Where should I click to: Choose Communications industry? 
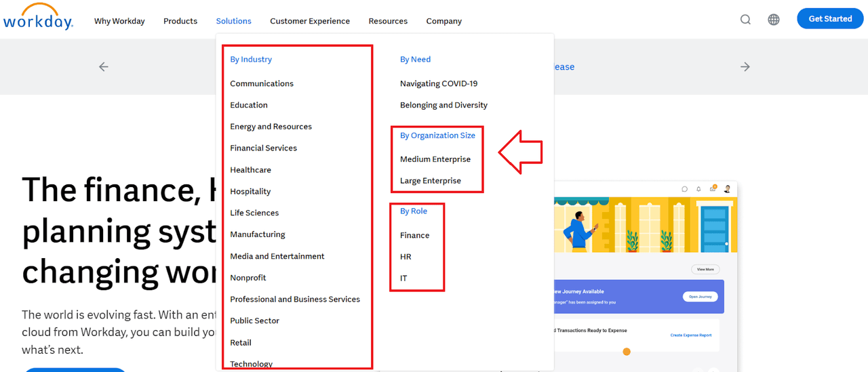pos(262,83)
